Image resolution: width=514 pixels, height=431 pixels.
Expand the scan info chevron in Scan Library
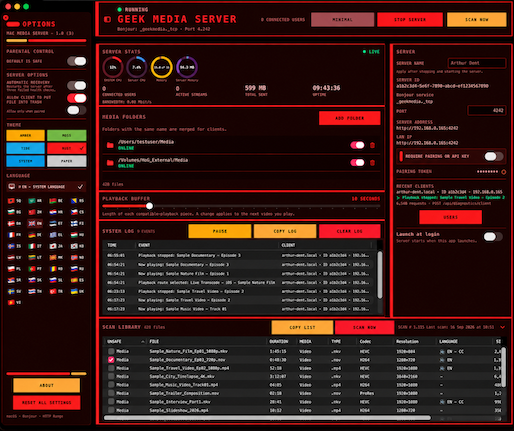[503, 327]
